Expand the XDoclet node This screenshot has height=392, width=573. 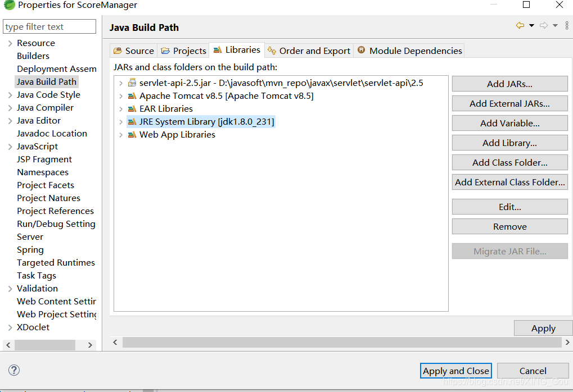pyautogui.click(x=10, y=327)
